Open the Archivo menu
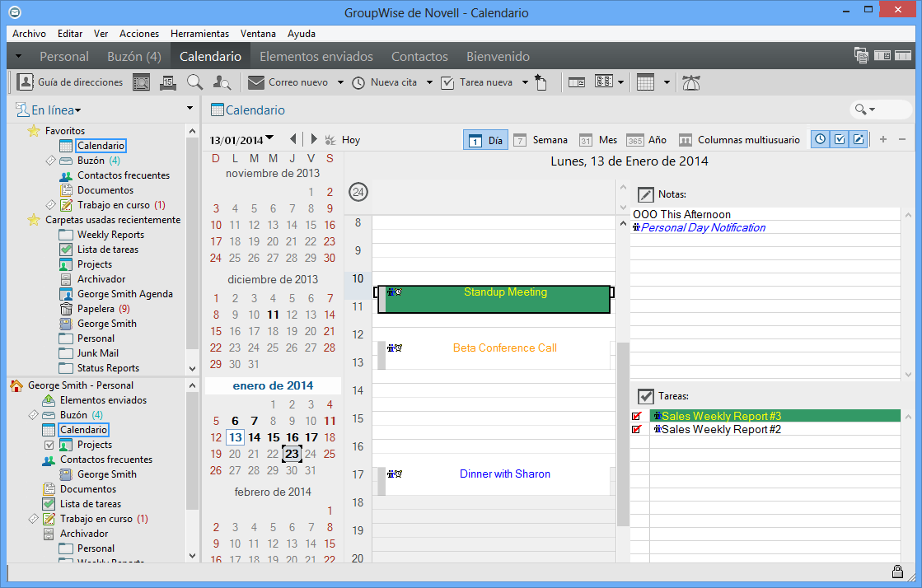This screenshot has width=922, height=588. pos(29,34)
